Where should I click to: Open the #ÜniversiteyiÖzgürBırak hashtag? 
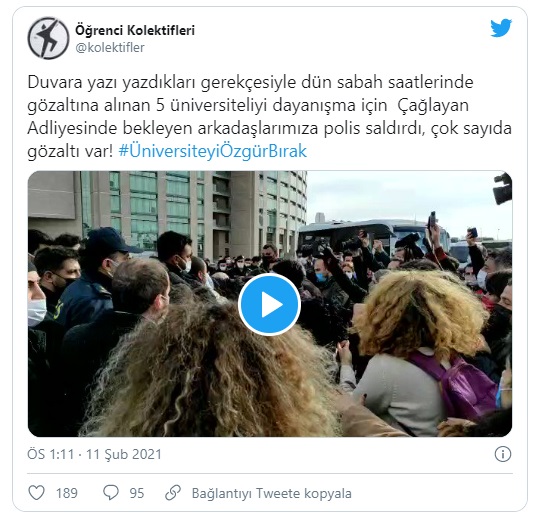(213, 151)
